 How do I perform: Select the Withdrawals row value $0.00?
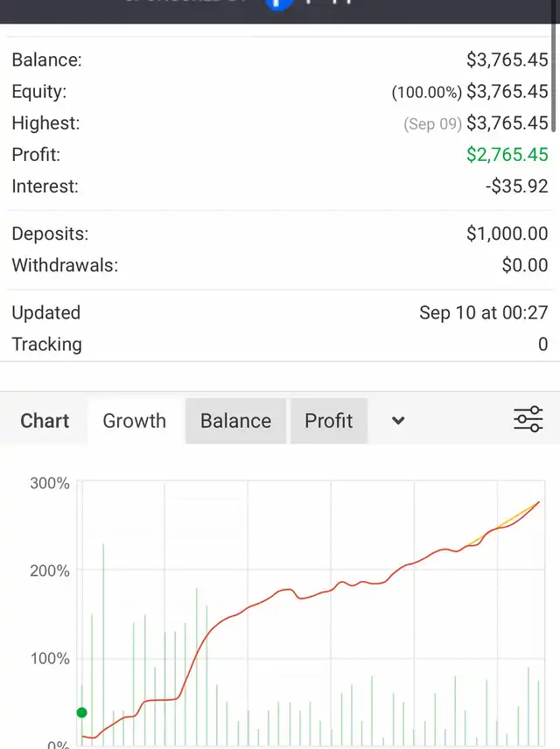[x=524, y=265]
